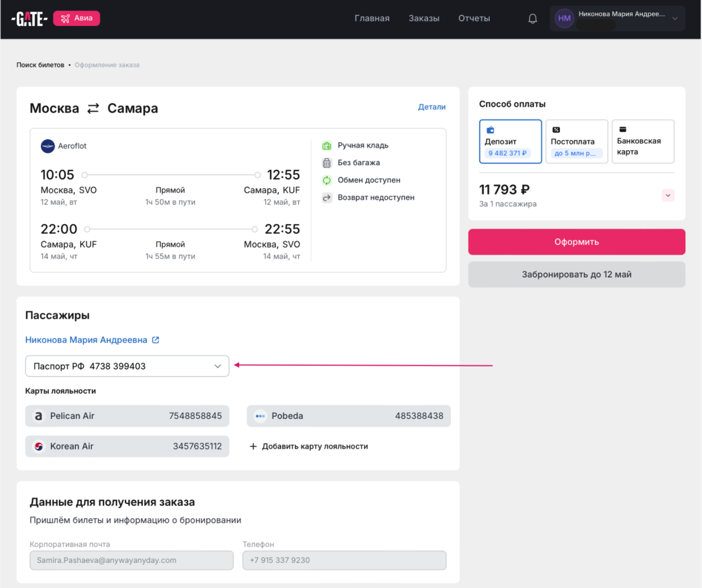Viewport: 702px width, 588px height.
Task: Click the Aeroflot airline logo
Action: tap(48, 146)
